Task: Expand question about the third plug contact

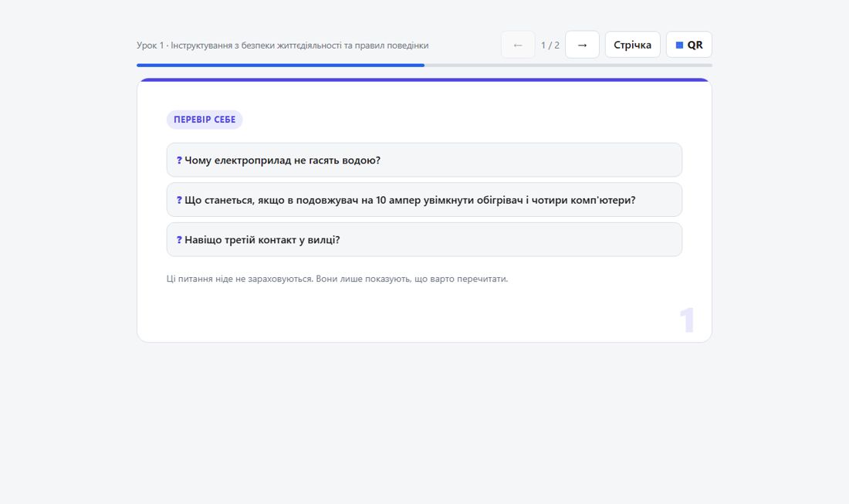Action: click(x=424, y=239)
